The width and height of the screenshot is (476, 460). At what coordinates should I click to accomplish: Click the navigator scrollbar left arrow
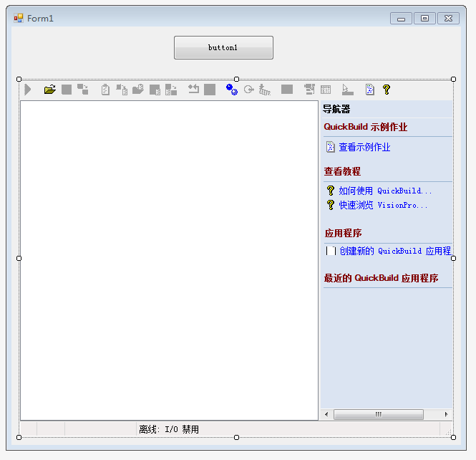point(326,414)
